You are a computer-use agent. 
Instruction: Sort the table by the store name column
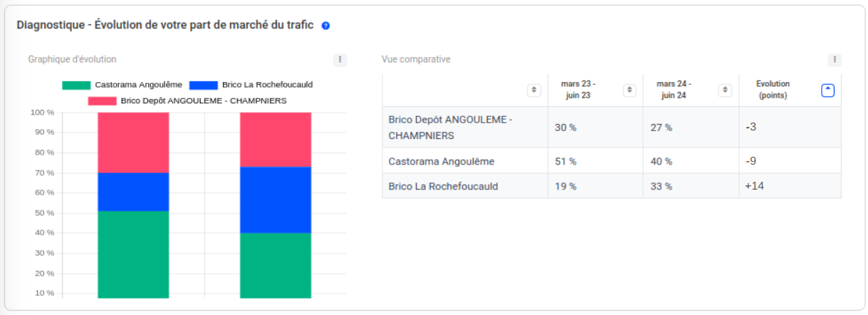533,91
